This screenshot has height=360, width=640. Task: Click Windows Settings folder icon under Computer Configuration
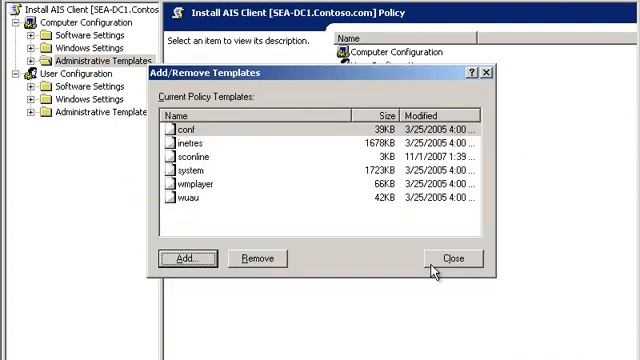tap(46, 48)
